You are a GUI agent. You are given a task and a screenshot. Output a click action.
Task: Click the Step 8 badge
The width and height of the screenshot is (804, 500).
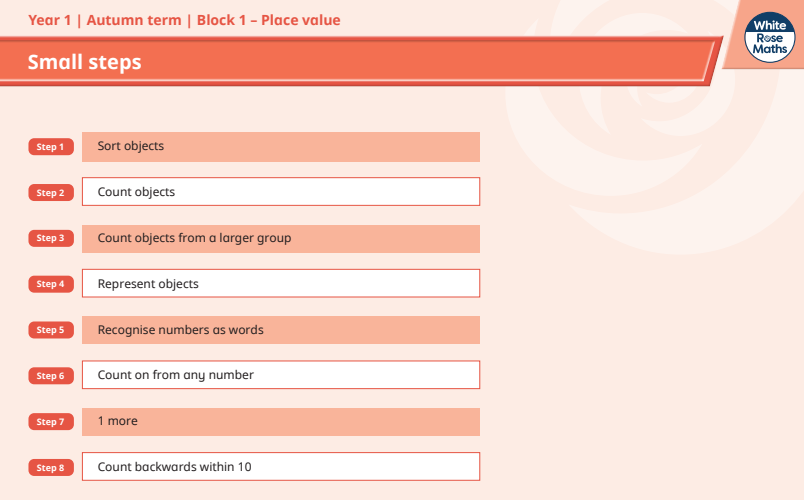(x=50, y=468)
